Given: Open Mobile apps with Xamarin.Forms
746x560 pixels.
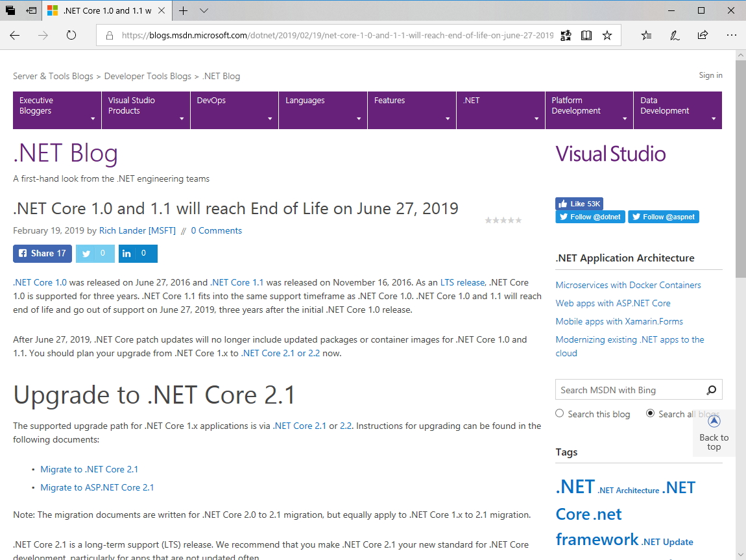Looking at the screenshot, I should click(619, 321).
